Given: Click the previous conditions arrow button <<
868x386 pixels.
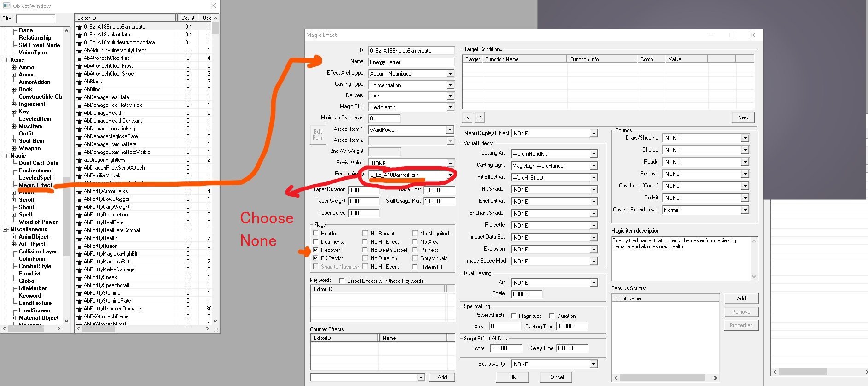Looking at the screenshot, I should coord(467,117).
